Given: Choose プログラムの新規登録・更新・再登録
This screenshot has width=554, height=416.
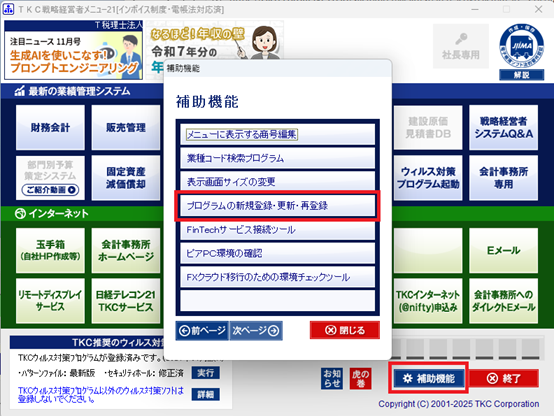Looking at the screenshot, I should [277, 206].
